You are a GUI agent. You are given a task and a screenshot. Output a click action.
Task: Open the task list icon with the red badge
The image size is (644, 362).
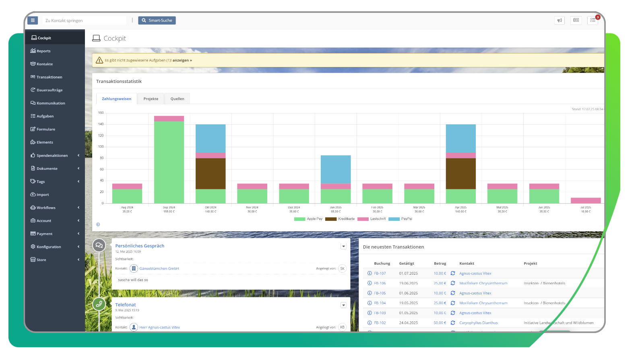pyautogui.click(x=592, y=20)
